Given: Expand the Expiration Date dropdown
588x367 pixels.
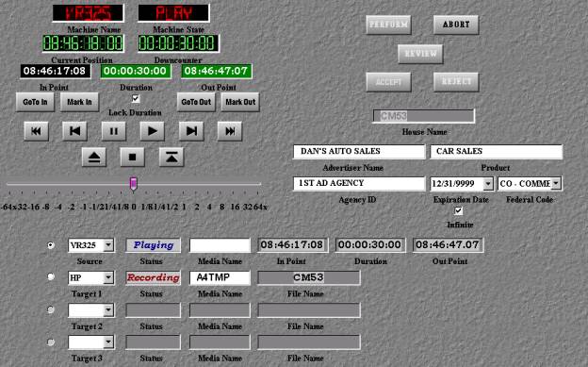Looking at the screenshot, I should [487, 184].
